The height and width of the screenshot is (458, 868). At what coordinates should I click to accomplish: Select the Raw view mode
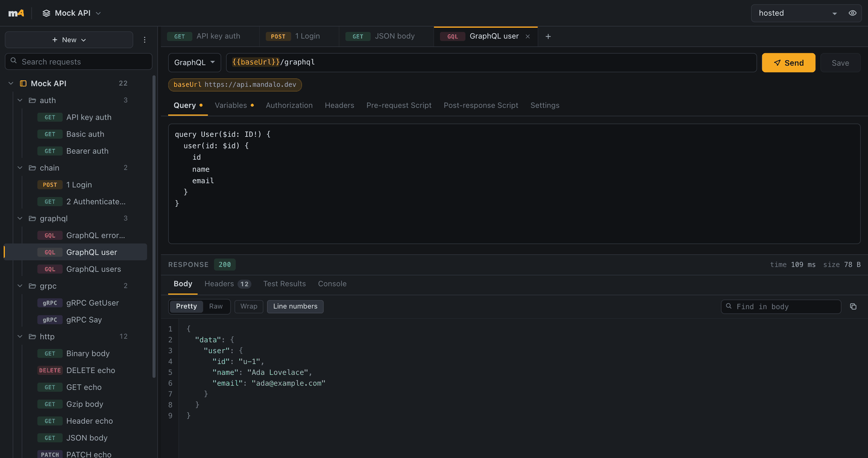point(216,307)
